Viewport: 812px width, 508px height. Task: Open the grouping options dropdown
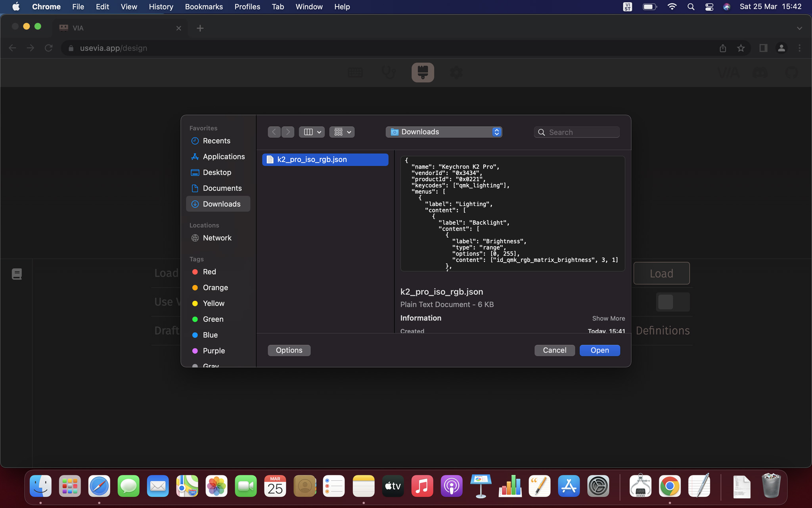[342, 132]
